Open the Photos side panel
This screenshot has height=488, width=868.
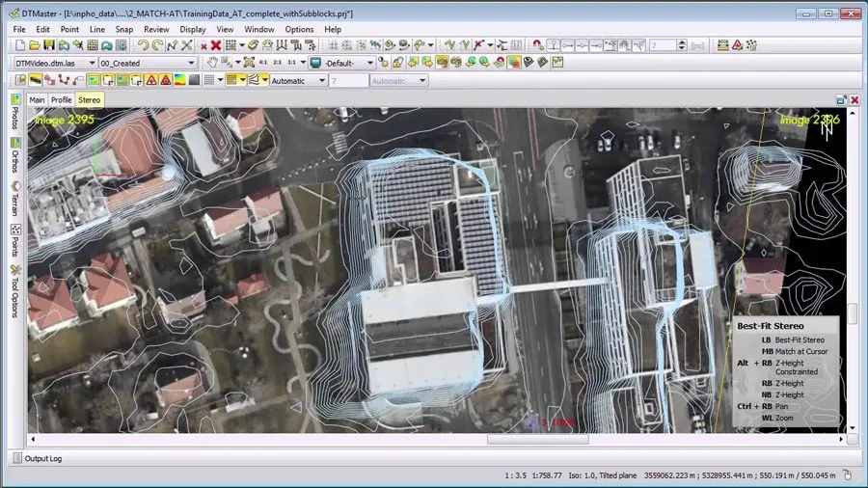(x=14, y=112)
